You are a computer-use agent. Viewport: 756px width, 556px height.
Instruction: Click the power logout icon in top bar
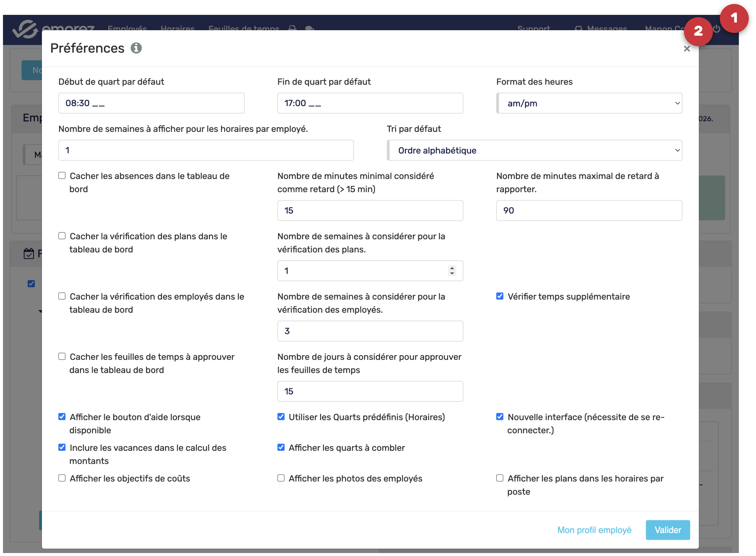click(x=717, y=29)
